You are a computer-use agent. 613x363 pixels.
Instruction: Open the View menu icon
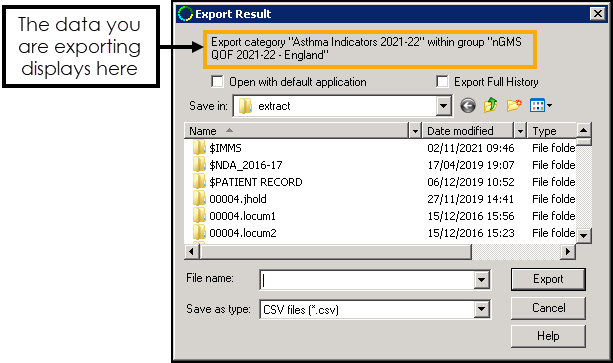541,105
